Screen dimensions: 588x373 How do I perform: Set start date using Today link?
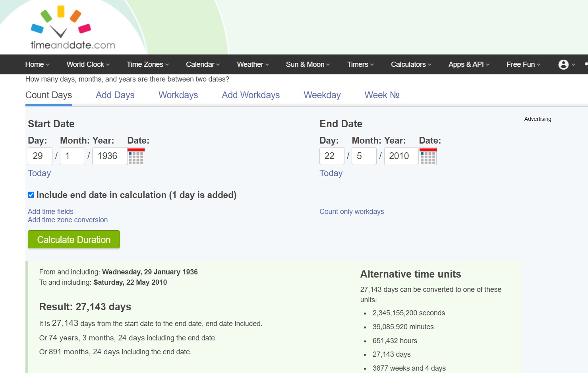pos(39,173)
